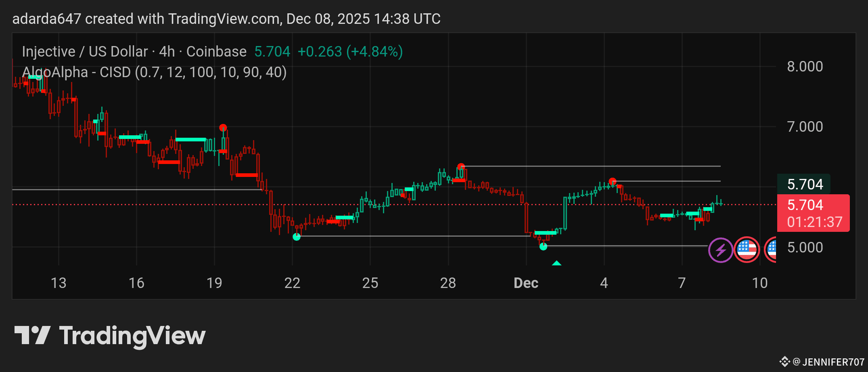Click the red swing-high dot near the 19th
The width and height of the screenshot is (868, 372).
pos(223,128)
